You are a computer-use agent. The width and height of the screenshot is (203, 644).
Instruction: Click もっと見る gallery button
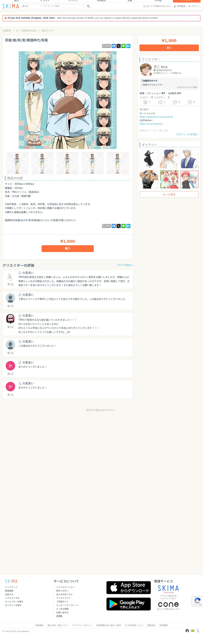click(x=169, y=195)
